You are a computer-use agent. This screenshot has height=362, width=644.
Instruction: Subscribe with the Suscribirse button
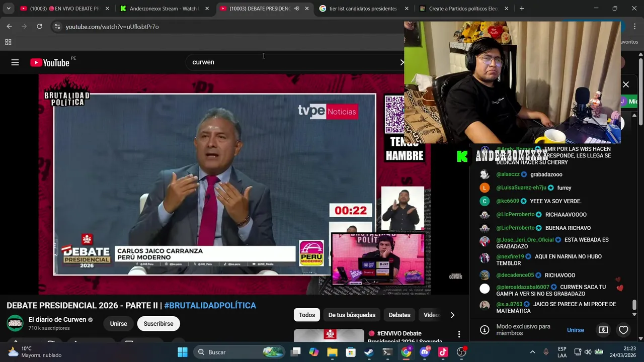click(158, 324)
